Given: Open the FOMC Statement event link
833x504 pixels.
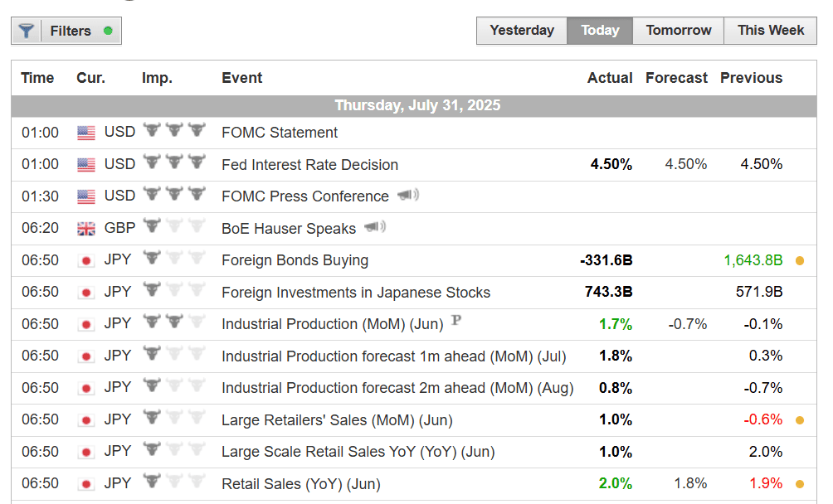Looking at the screenshot, I should (x=280, y=133).
